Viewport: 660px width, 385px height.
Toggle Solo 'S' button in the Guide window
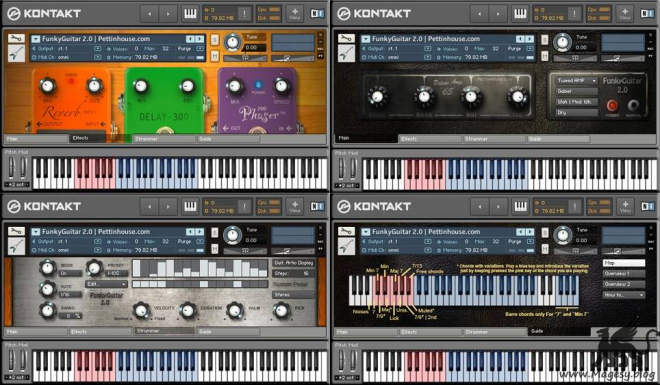click(545, 233)
